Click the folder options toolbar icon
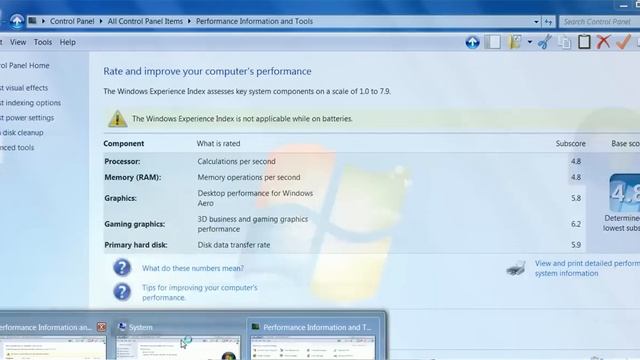 click(515, 42)
